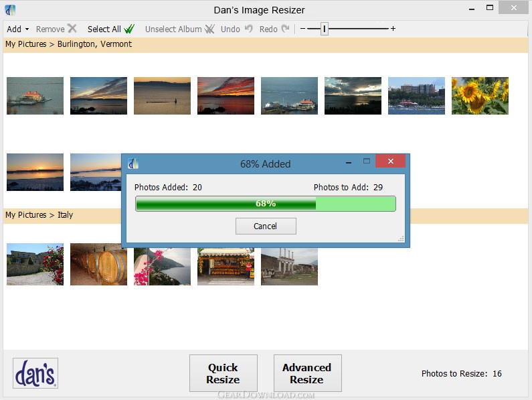Click the thumbnail size slider handle
532x400 pixels.
(x=325, y=29)
